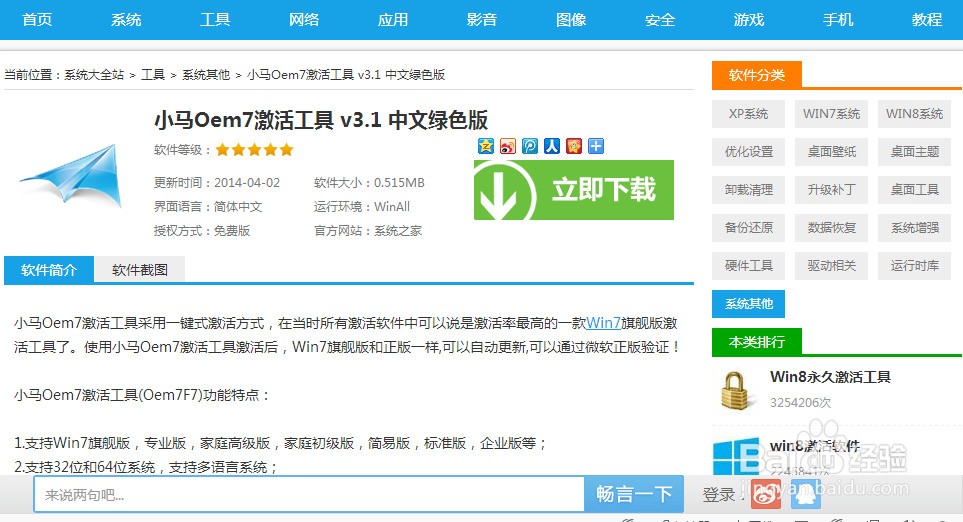Image resolution: width=963 pixels, height=522 pixels.
Task: Open the 网络 navigation item
Action: (x=304, y=20)
